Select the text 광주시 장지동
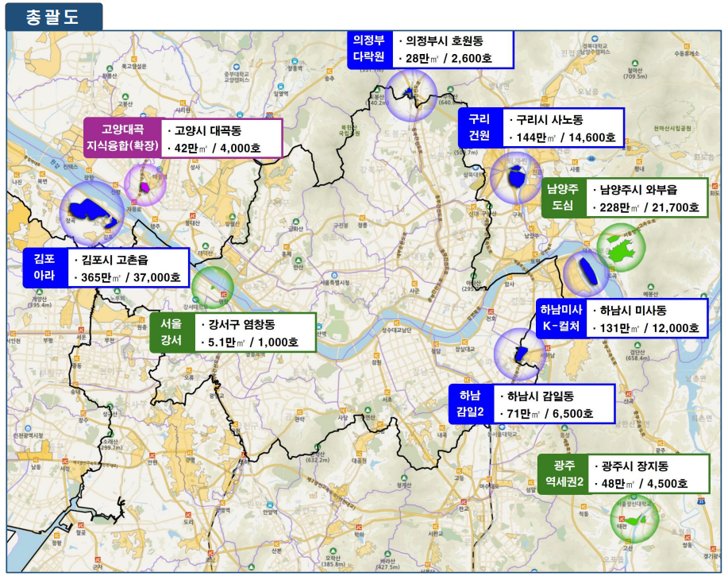 click(634, 466)
